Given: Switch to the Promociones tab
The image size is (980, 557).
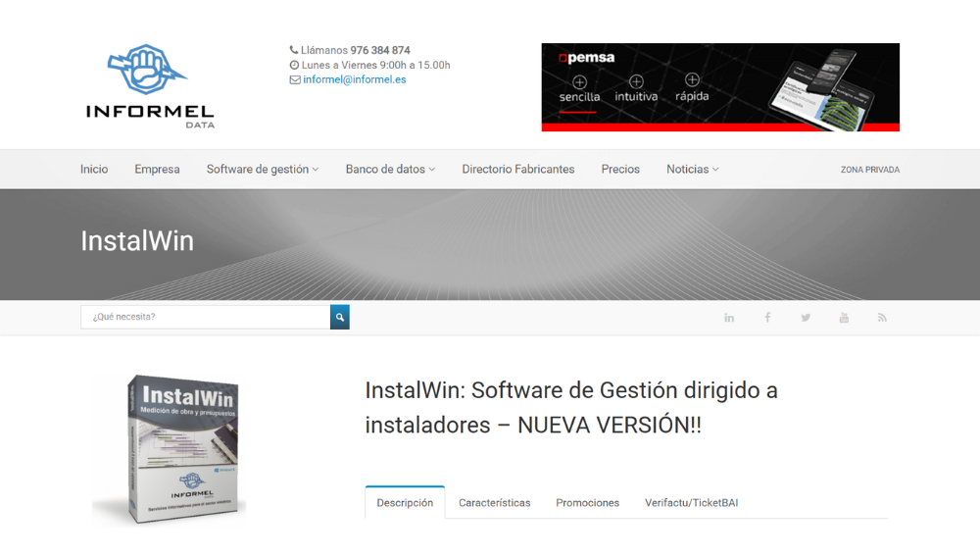Looking at the screenshot, I should pyautogui.click(x=587, y=503).
